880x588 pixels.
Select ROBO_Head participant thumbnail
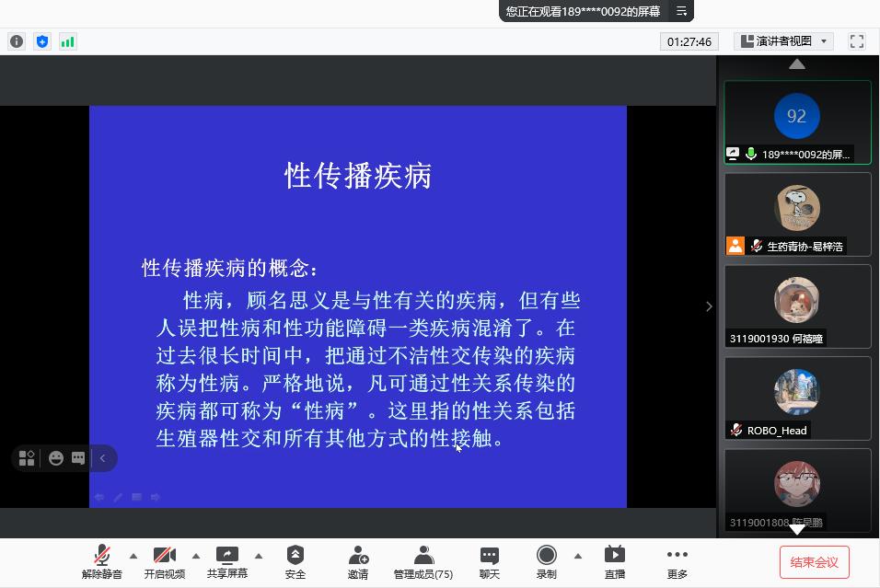[x=797, y=398]
